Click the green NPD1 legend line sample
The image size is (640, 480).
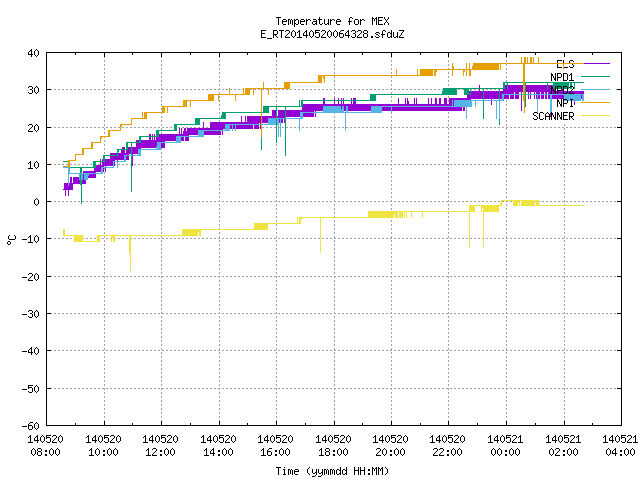(x=596, y=76)
